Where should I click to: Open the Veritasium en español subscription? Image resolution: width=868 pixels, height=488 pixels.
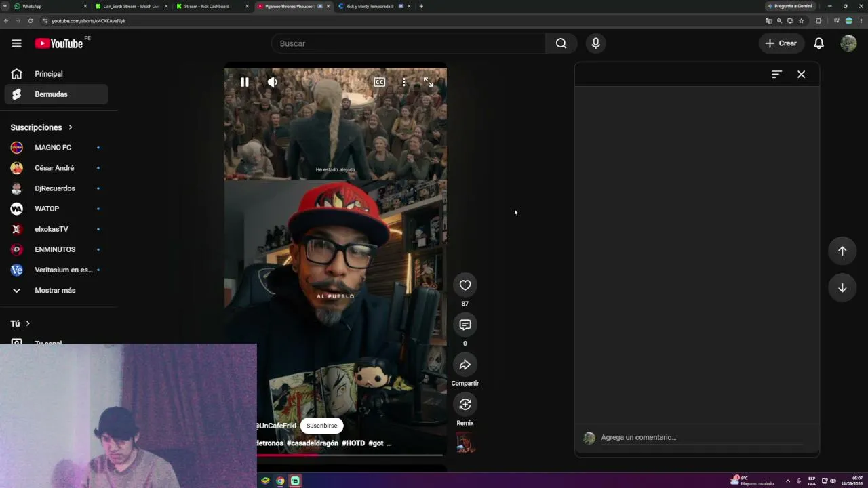56,270
